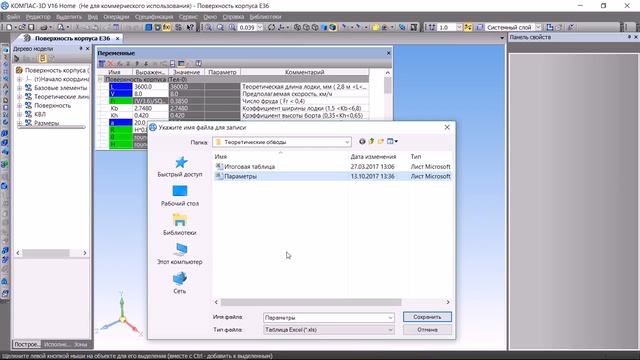This screenshot has height=360, width=640.
Task: Click the Сохранить button in save dialog
Action: pyautogui.click(x=427, y=317)
